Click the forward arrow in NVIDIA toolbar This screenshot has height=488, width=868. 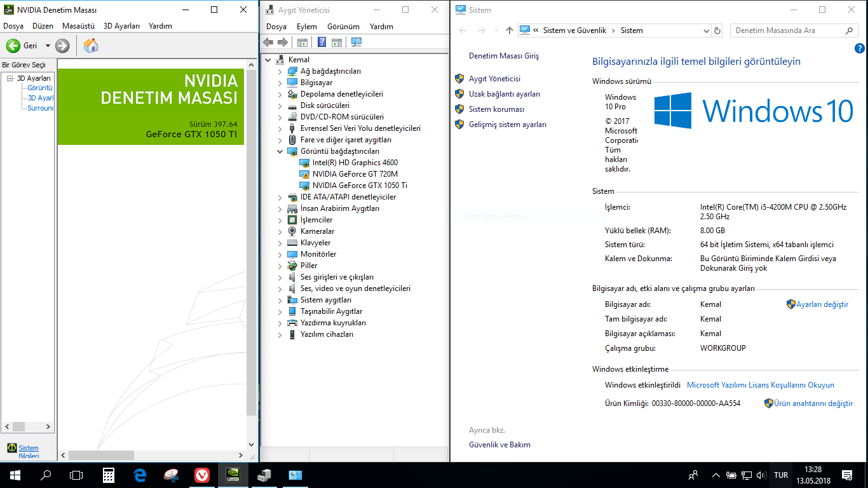click(62, 46)
